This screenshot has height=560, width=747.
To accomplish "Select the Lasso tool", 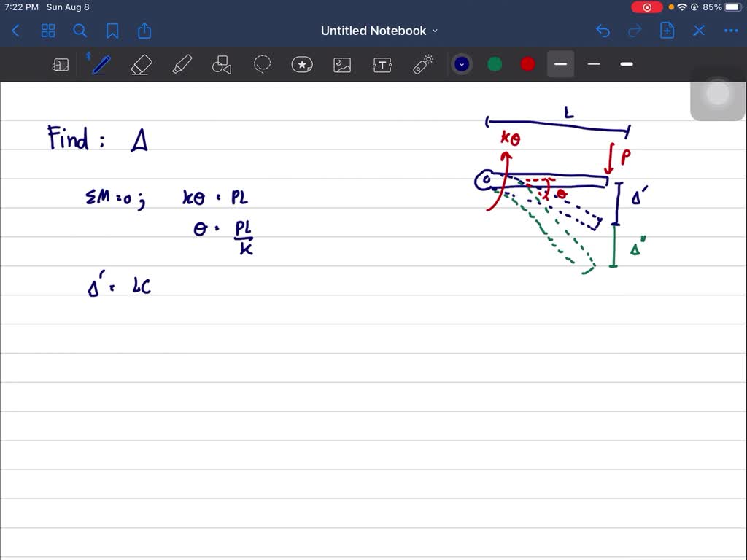I will (x=262, y=65).
